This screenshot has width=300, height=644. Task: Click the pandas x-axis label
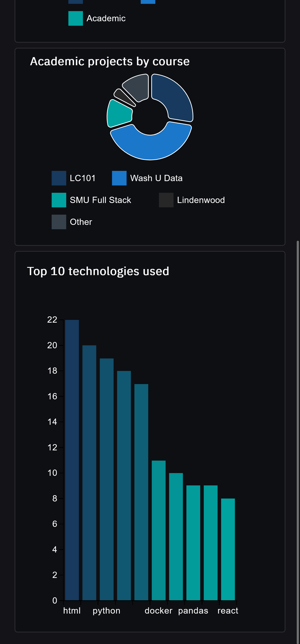point(193,611)
